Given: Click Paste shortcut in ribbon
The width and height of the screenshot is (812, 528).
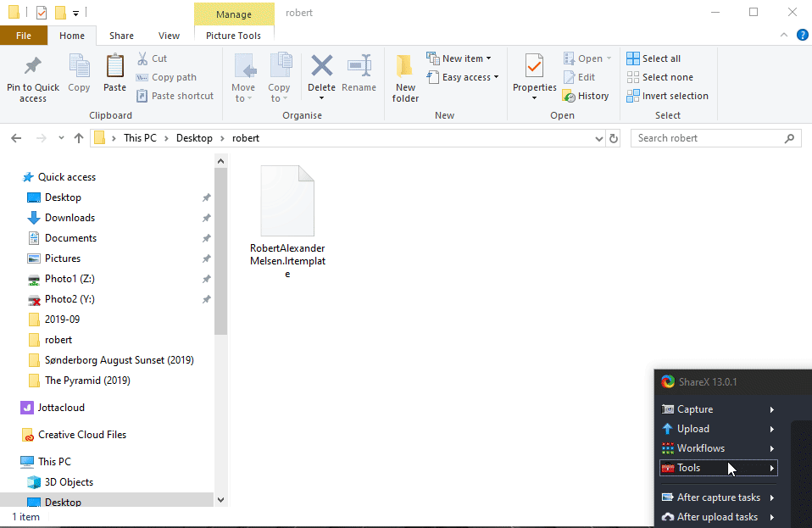Looking at the screenshot, I should tap(175, 96).
